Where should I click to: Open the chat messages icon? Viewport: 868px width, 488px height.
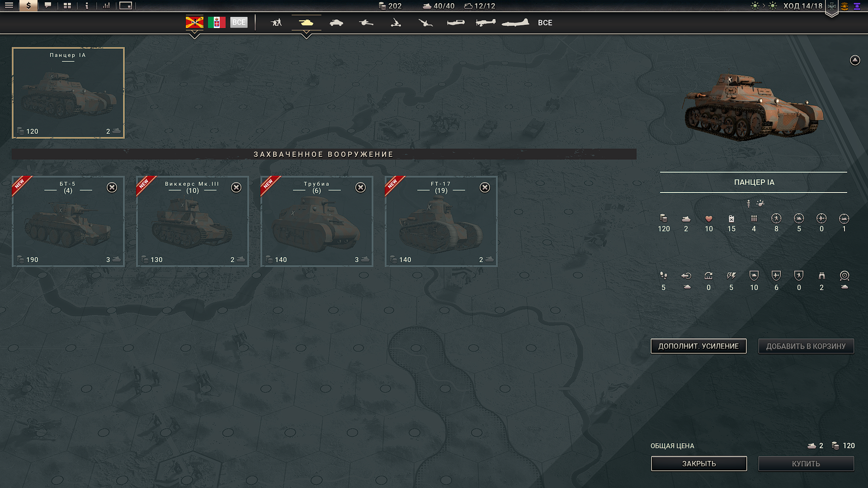pos(48,5)
